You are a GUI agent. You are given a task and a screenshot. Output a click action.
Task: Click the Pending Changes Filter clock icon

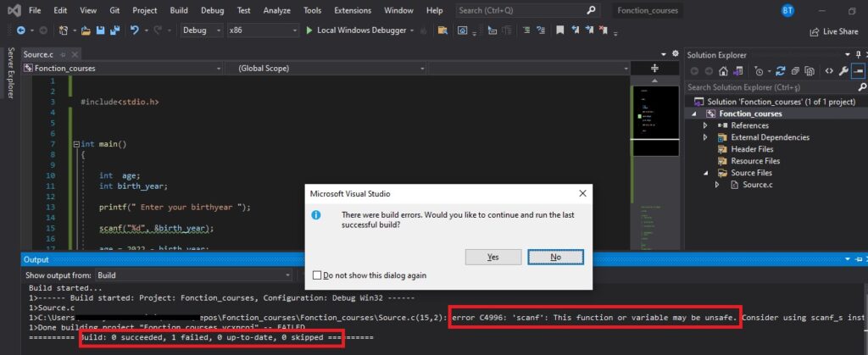[759, 71]
